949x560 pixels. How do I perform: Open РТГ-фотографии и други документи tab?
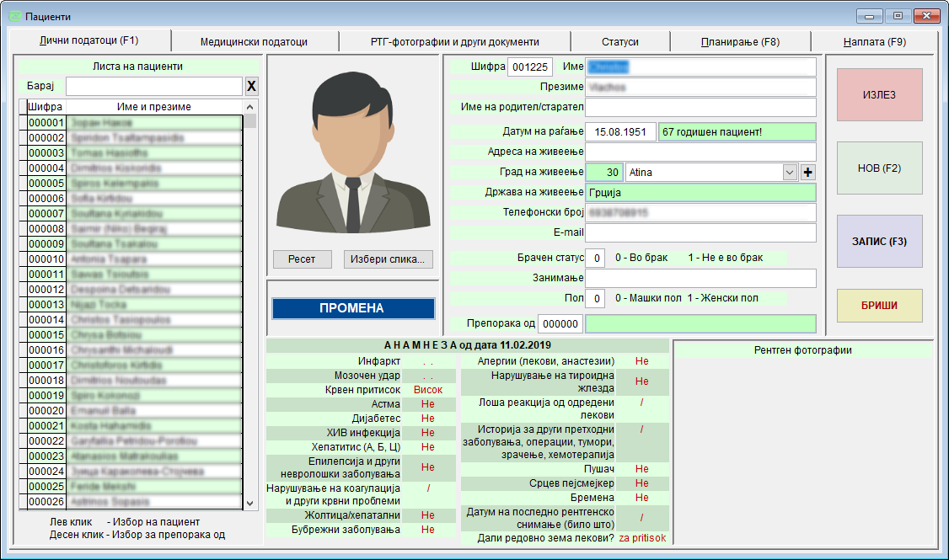tap(454, 41)
